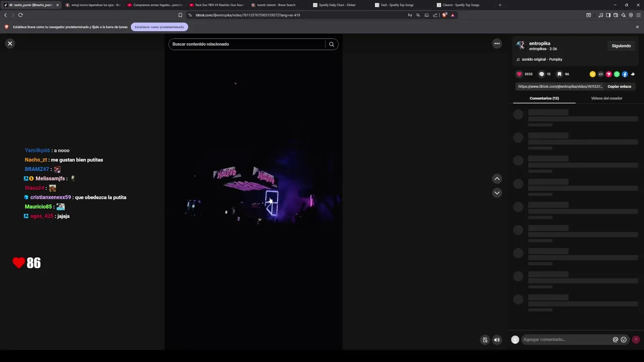Viewport: 644px width, 362px height.
Task: Click the yellow repost share icon
Action: pos(593,74)
